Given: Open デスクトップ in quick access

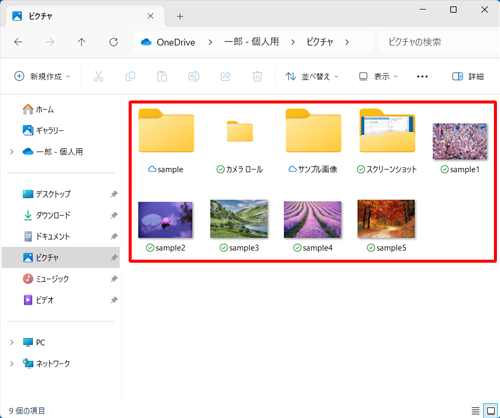Looking at the screenshot, I should [x=46, y=194].
